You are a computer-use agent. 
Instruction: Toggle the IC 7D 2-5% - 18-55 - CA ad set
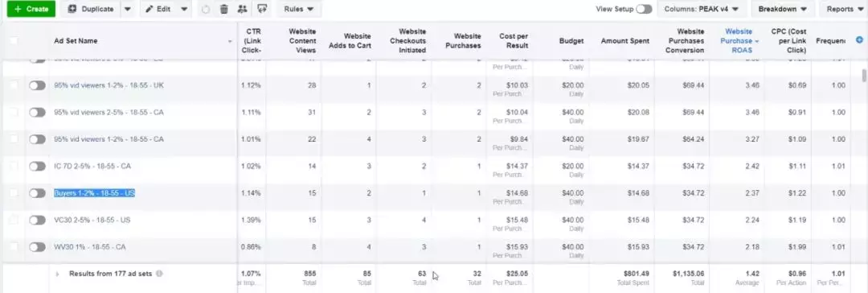pyautogui.click(x=37, y=166)
